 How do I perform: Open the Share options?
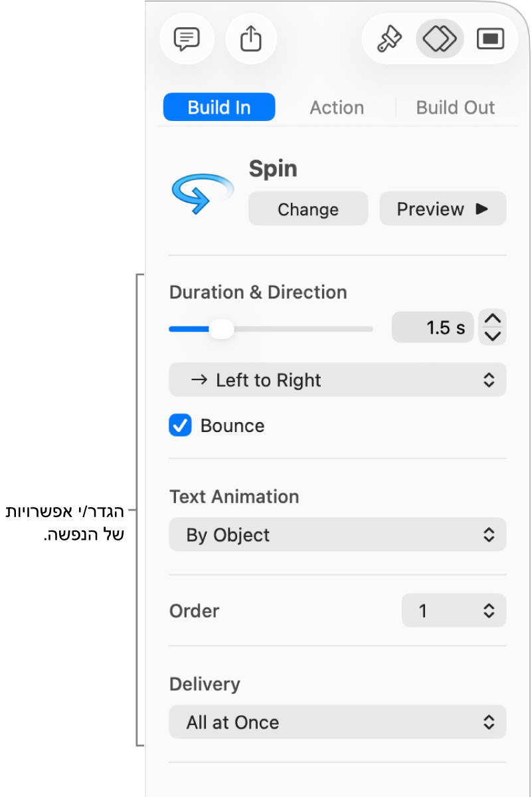point(250,39)
